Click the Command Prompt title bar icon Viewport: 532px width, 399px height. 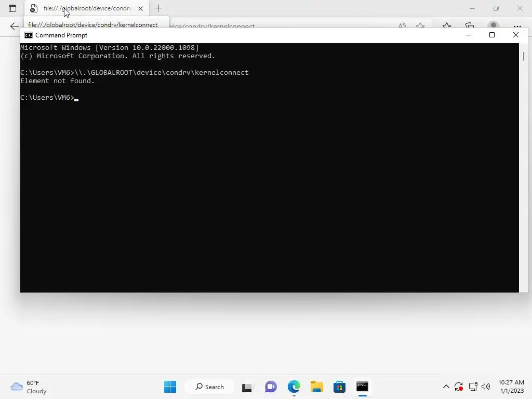pos(29,35)
